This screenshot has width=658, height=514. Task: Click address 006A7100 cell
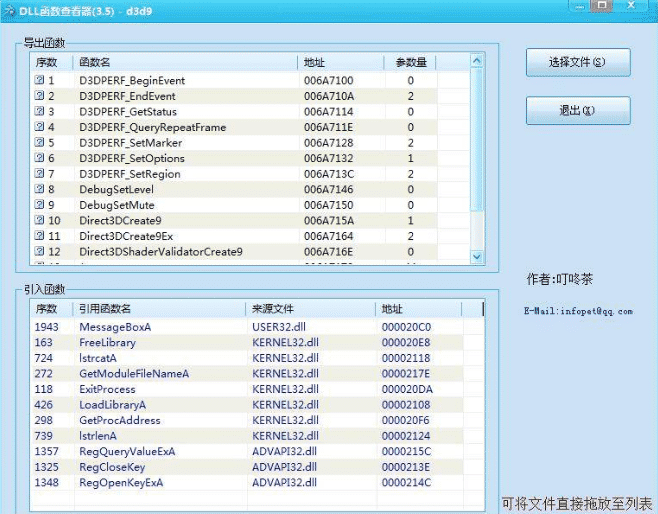click(x=329, y=80)
